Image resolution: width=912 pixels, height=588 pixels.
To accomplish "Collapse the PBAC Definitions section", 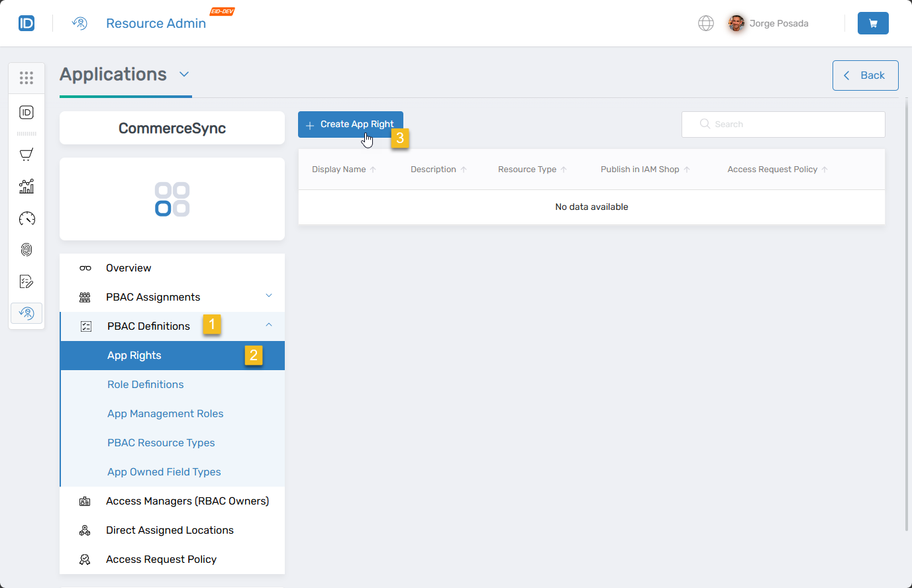I will point(268,325).
